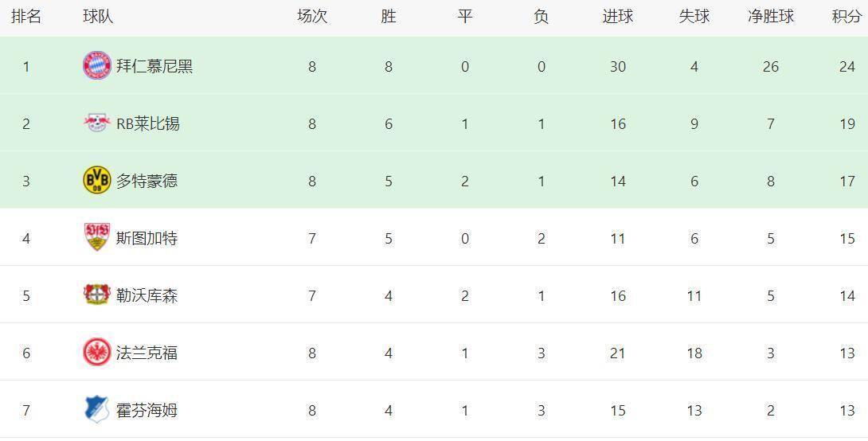Sort by 净胜球 column header

pos(770,17)
